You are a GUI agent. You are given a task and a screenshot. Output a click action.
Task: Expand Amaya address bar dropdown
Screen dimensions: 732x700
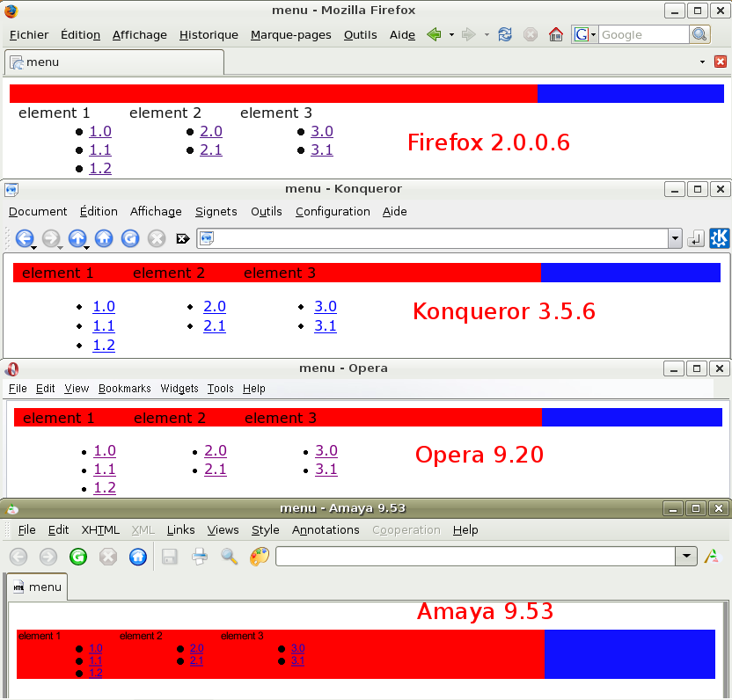tap(686, 557)
